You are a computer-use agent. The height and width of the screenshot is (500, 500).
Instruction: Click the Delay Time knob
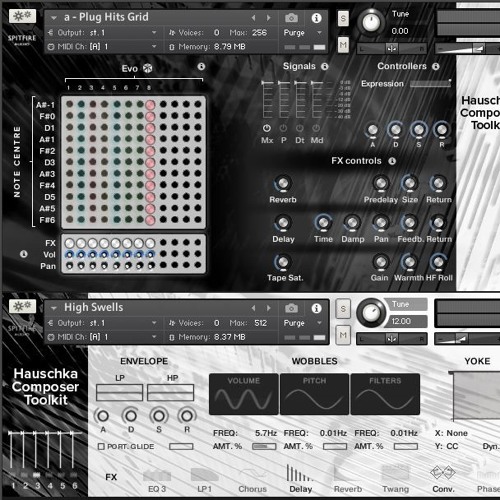click(x=323, y=223)
